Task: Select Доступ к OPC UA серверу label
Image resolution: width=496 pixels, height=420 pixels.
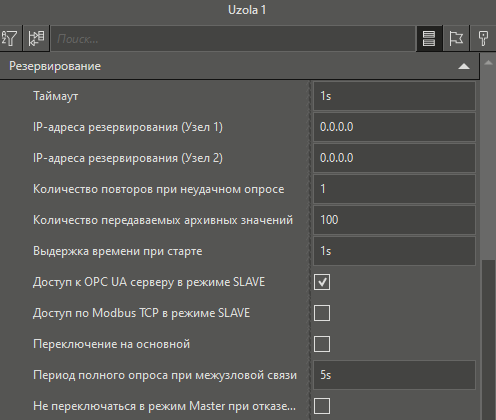Action: click(149, 282)
